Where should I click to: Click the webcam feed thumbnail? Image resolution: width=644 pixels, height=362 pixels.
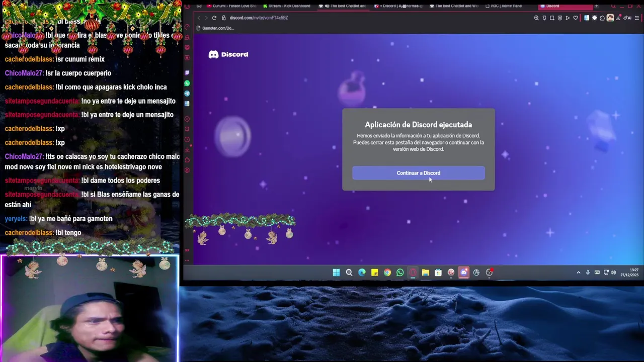pyautogui.click(x=90, y=308)
